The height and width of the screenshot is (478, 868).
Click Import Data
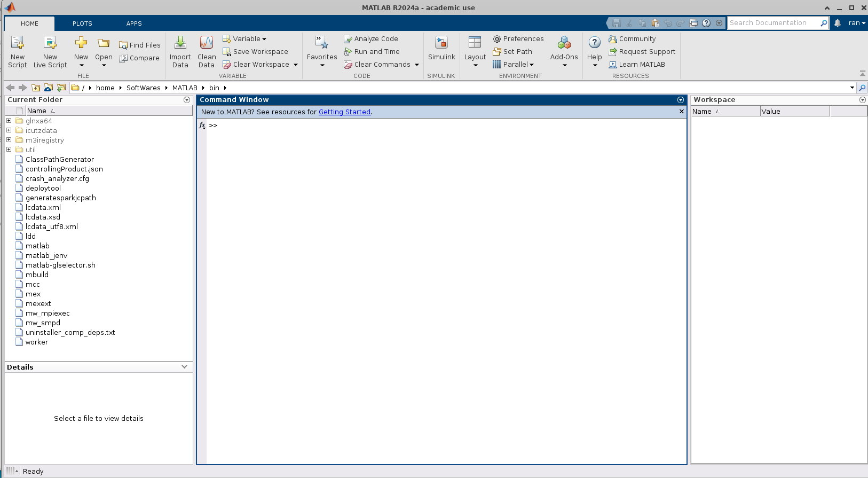tap(180, 52)
